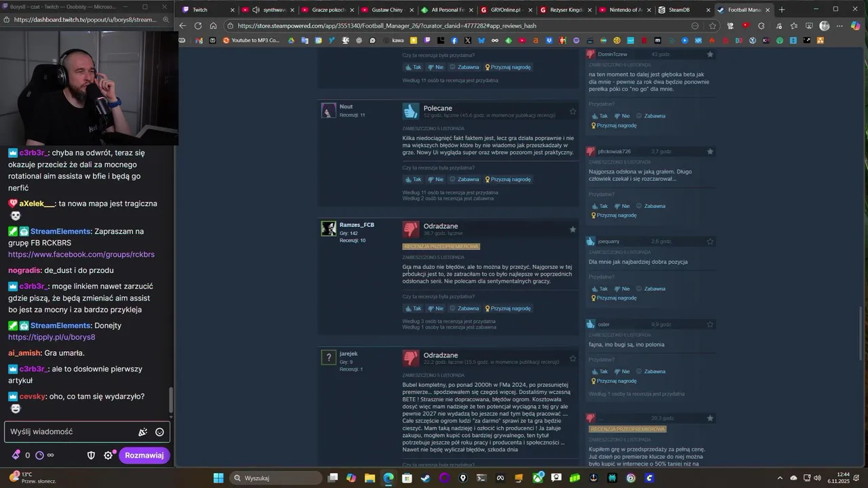Click Przyznaj nagrodę under the oster review

click(614, 381)
